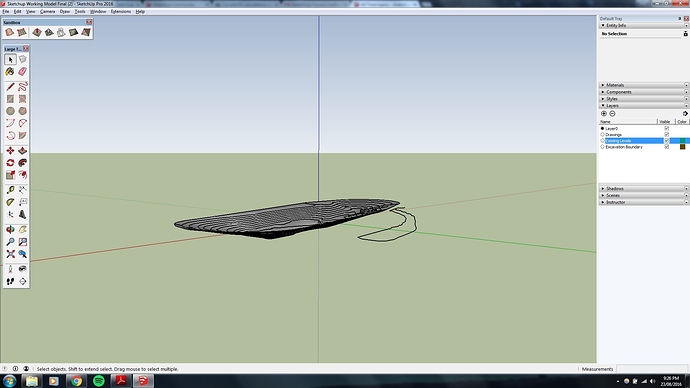Select the Zoom Extents tool
Viewport: 690px width, 388px height.
(10, 254)
